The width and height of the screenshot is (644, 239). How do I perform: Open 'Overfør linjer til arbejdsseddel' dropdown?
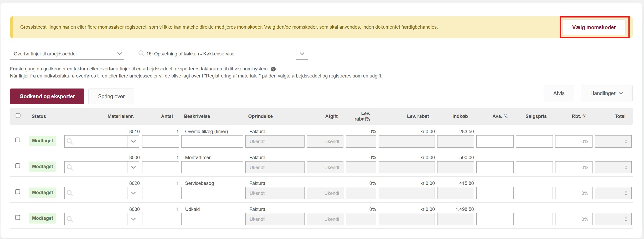[x=67, y=54]
